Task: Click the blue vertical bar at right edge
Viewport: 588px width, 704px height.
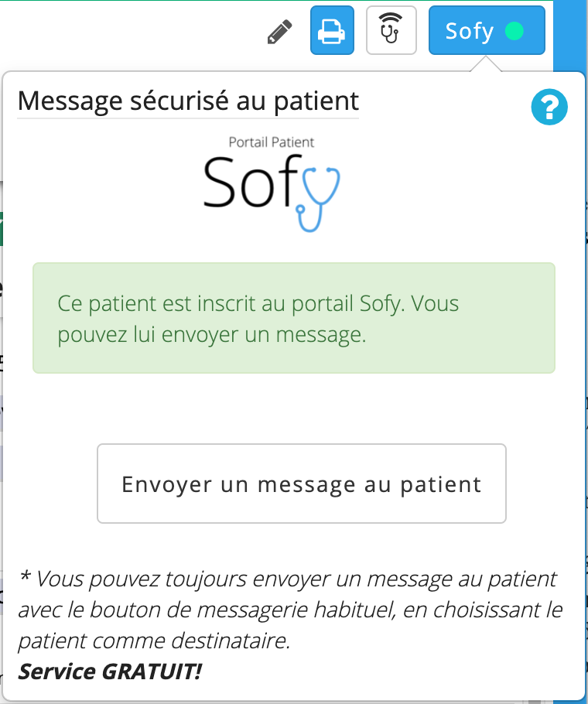Action: click(570, 36)
